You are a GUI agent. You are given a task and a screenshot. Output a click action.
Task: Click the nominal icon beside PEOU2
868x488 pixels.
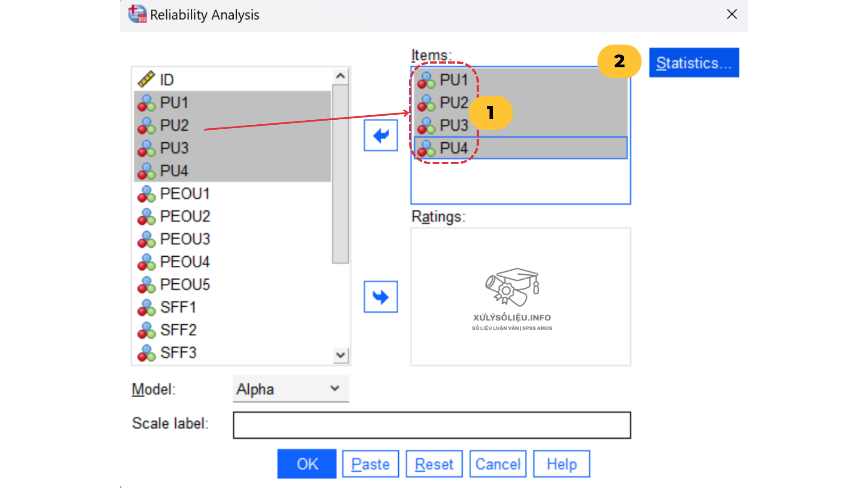146,216
